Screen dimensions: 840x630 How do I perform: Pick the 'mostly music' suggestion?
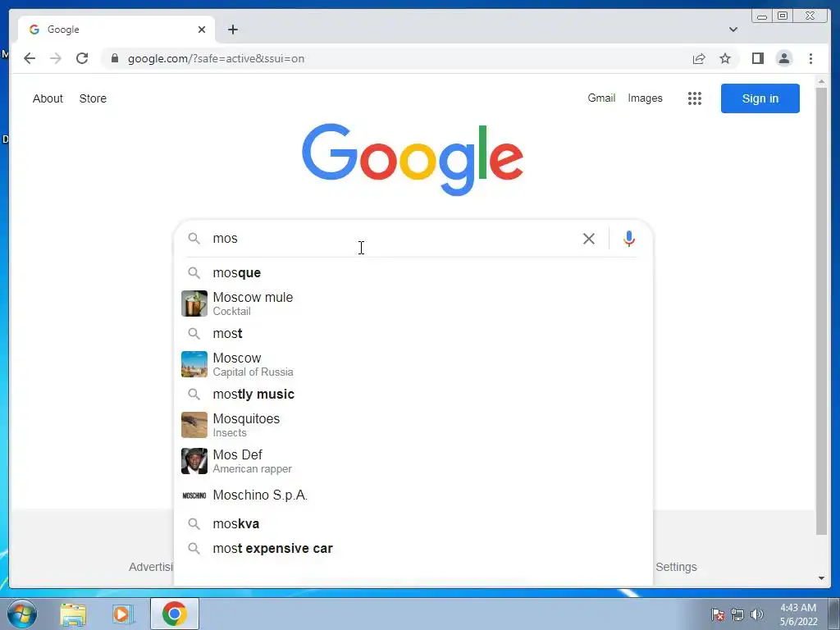coord(413,395)
